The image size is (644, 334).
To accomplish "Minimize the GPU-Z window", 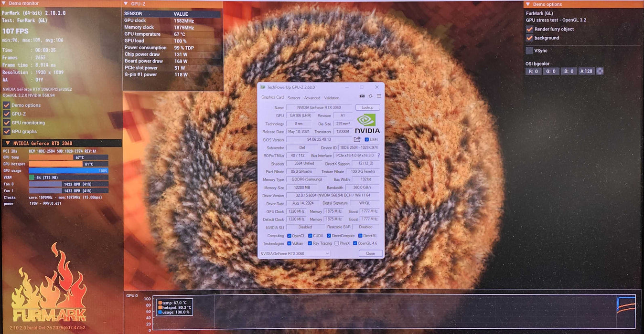I will (348, 87).
